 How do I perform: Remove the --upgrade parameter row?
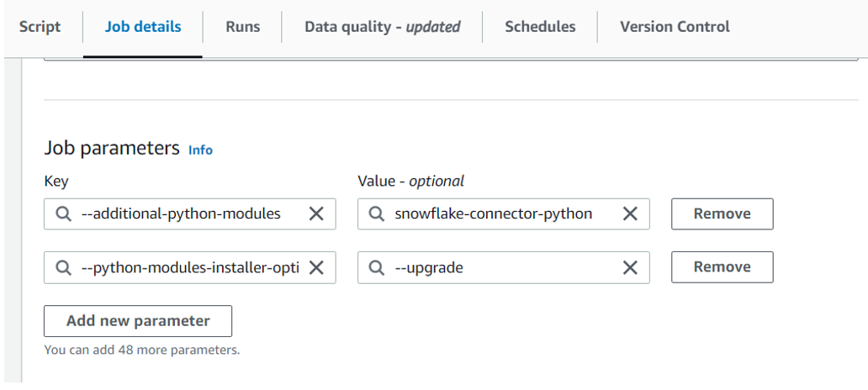point(722,267)
